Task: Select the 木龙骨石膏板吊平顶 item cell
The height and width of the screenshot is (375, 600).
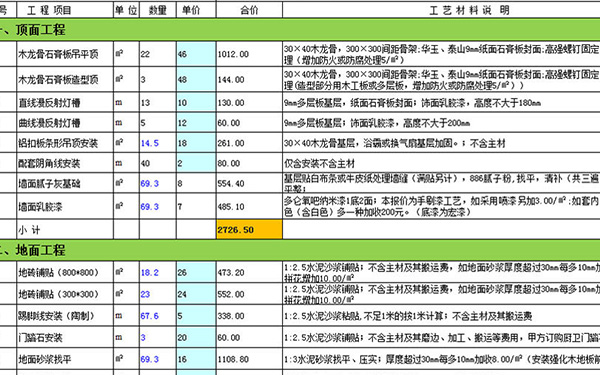Action: click(65, 54)
